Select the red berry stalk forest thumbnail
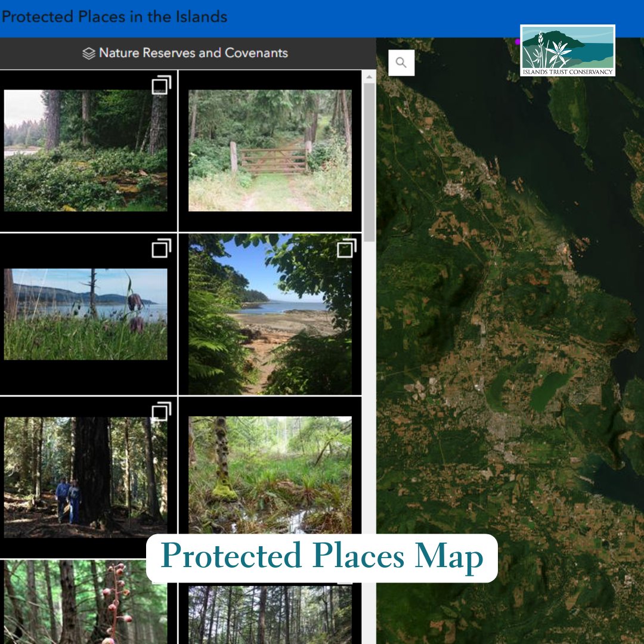 (x=85, y=602)
